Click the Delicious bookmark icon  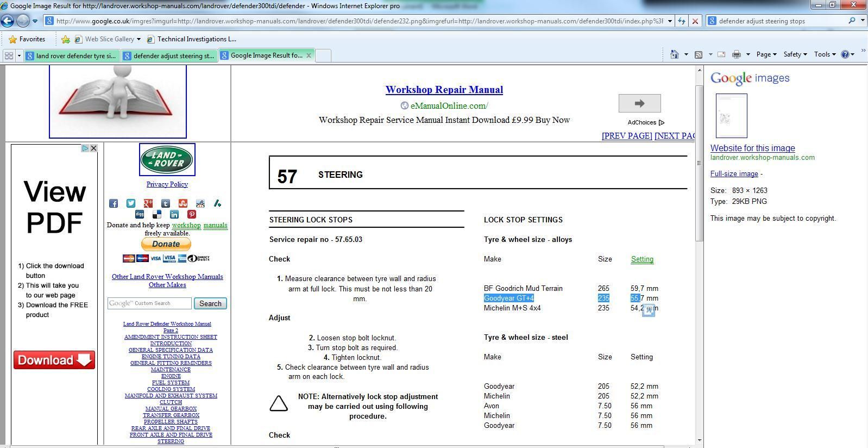point(157,214)
